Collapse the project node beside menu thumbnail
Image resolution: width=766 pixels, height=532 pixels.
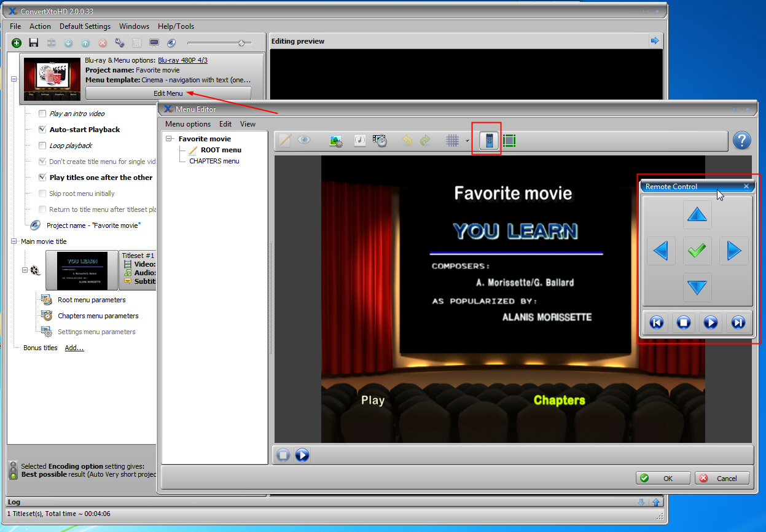[x=14, y=78]
